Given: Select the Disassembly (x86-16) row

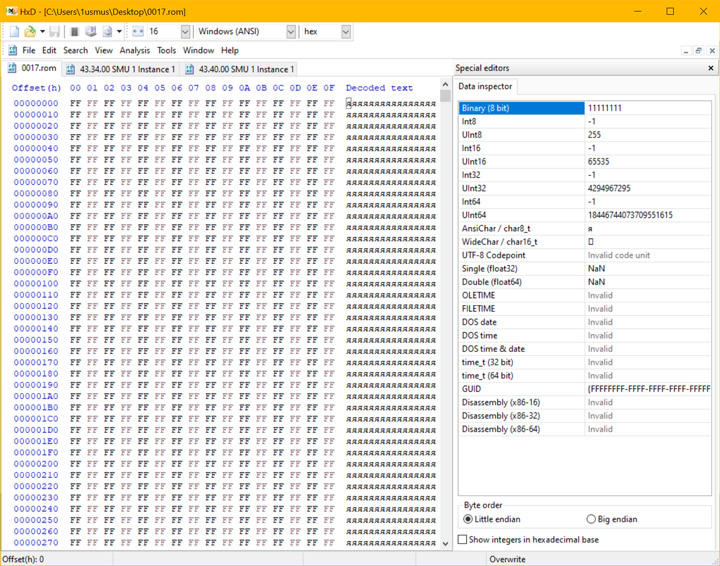Looking at the screenshot, I should point(585,402).
